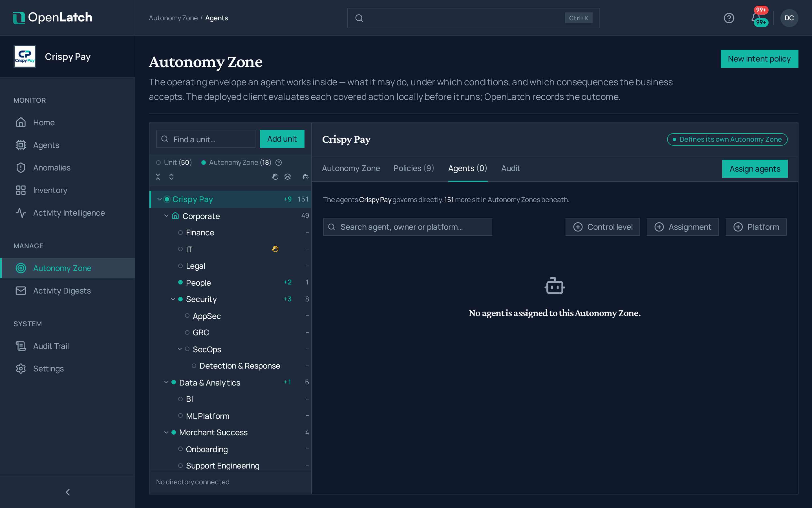This screenshot has height=508, width=812.
Task: Open the DC user avatar menu
Action: pos(789,18)
